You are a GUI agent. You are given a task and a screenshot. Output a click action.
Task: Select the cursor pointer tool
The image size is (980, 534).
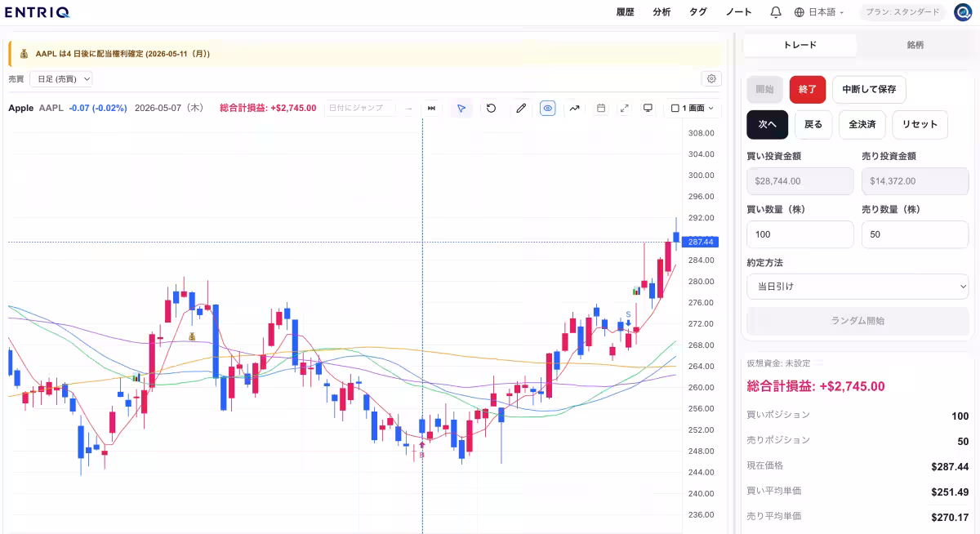(x=461, y=108)
